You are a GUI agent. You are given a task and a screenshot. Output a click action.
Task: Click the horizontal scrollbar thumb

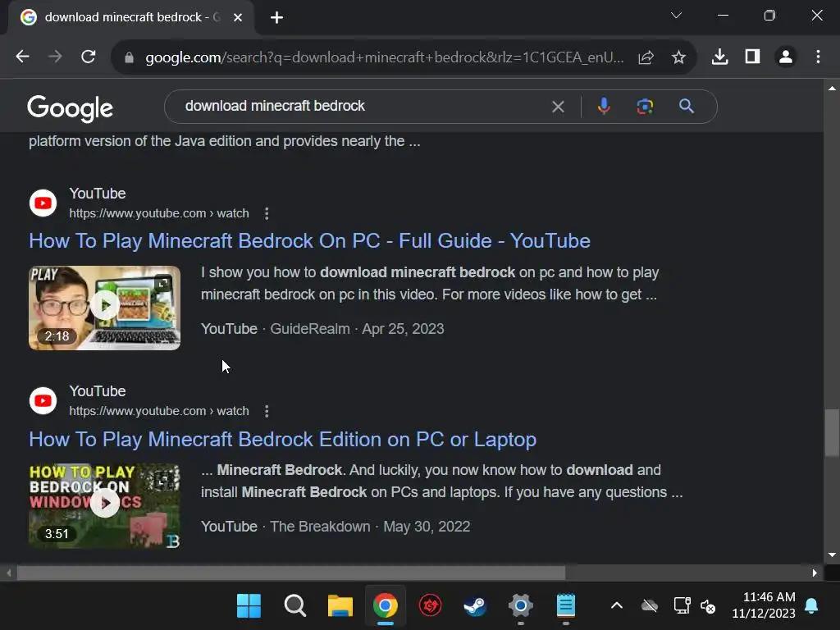click(x=291, y=573)
